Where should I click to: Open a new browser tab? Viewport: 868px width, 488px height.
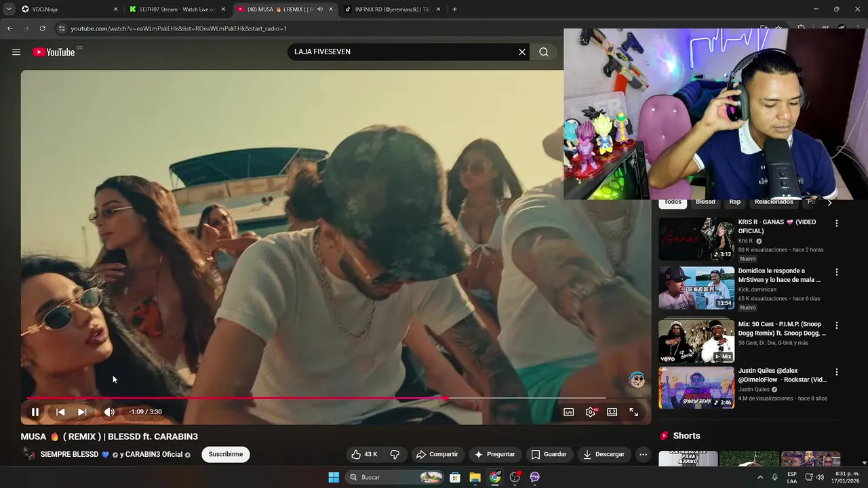tap(454, 9)
